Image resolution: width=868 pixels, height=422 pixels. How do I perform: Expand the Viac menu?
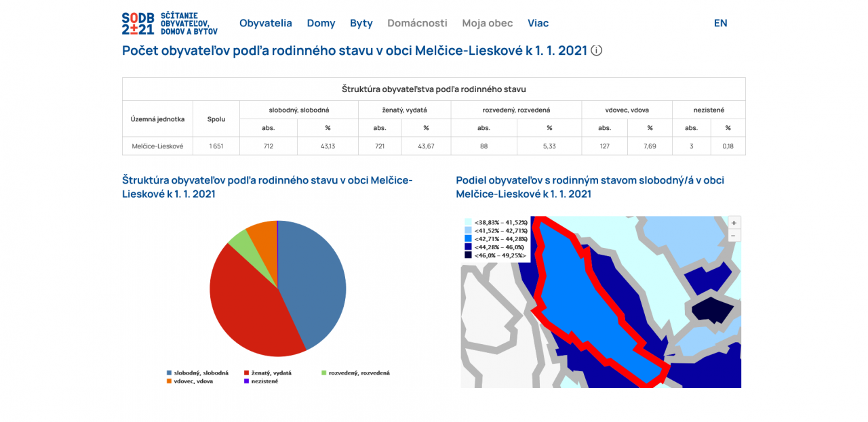pyautogui.click(x=538, y=23)
